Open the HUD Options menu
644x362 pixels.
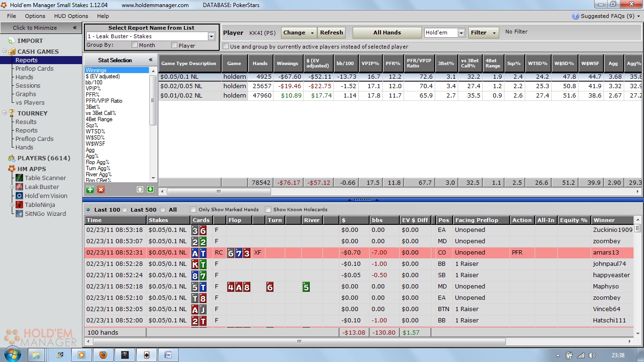pos(71,16)
